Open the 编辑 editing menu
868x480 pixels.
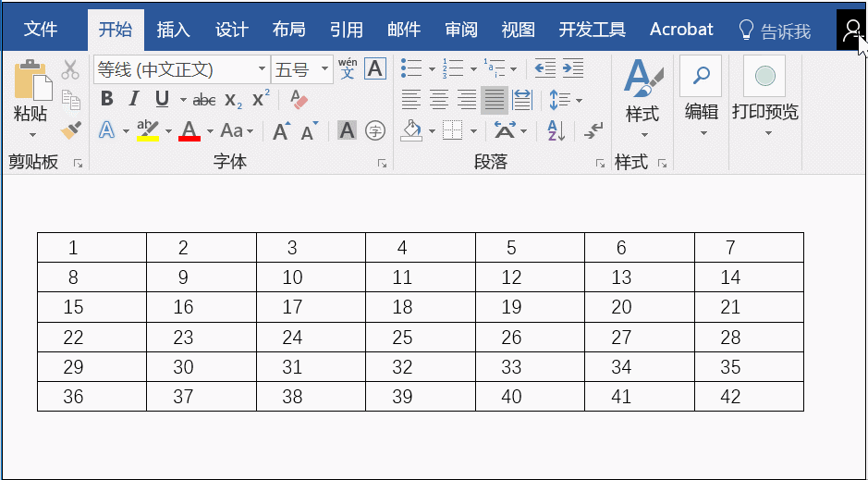pos(702,96)
